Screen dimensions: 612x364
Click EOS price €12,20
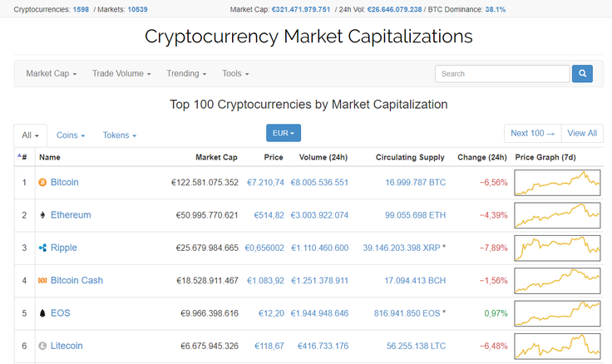(271, 313)
